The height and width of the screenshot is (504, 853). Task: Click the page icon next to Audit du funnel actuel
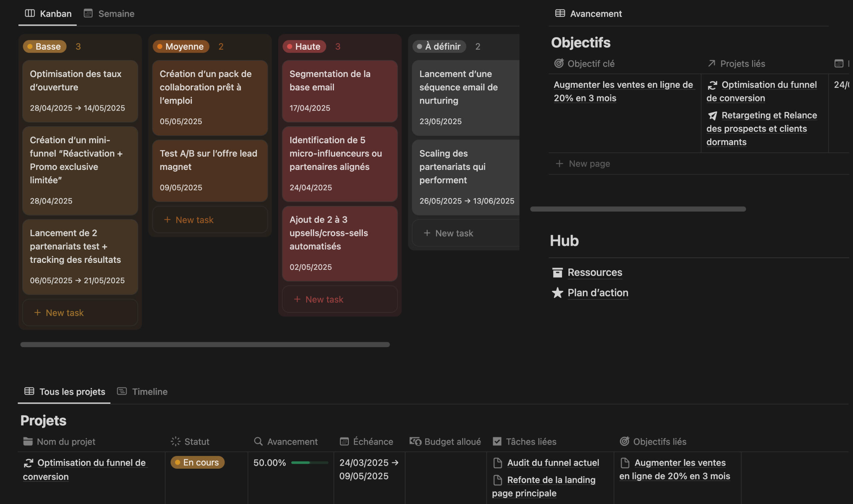(497, 463)
